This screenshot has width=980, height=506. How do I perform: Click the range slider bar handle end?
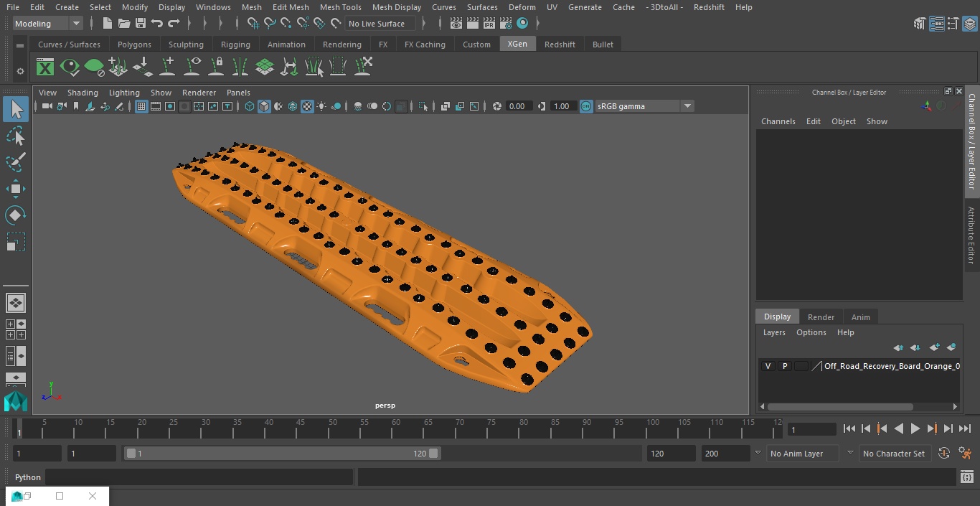pyautogui.click(x=433, y=454)
